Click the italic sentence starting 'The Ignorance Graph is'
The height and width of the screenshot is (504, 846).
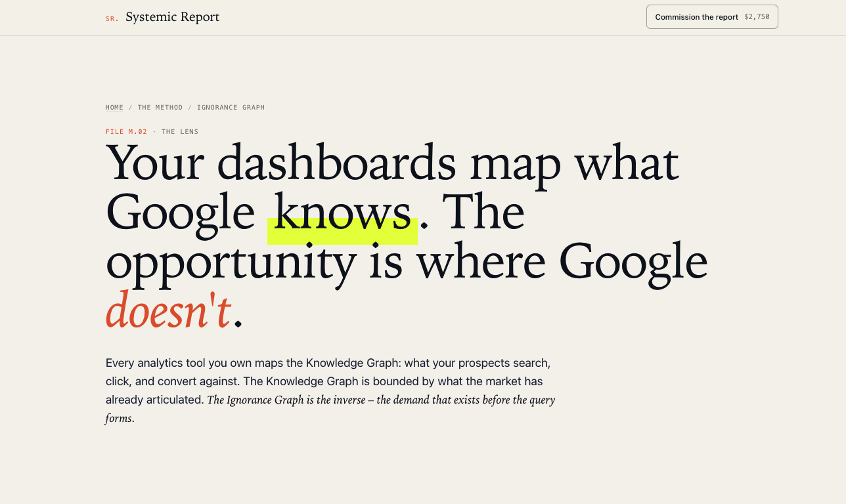(330, 409)
